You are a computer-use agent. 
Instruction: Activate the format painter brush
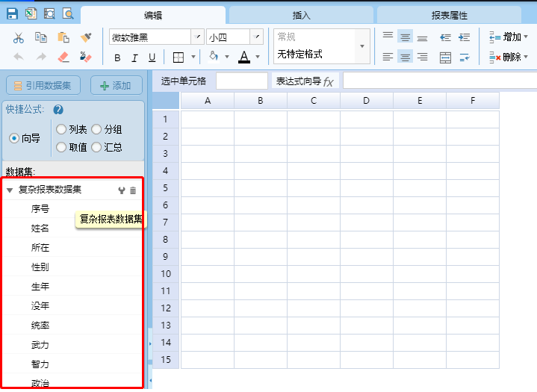(x=86, y=37)
